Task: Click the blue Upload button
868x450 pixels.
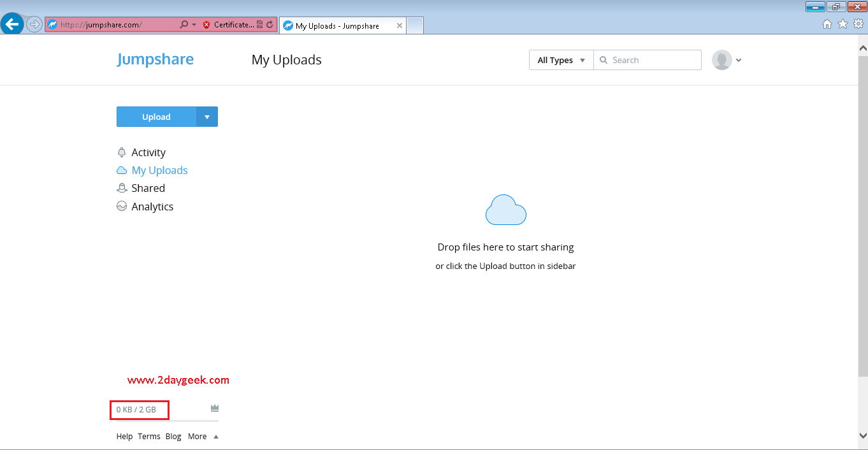Action: click(x=157, y=117)
